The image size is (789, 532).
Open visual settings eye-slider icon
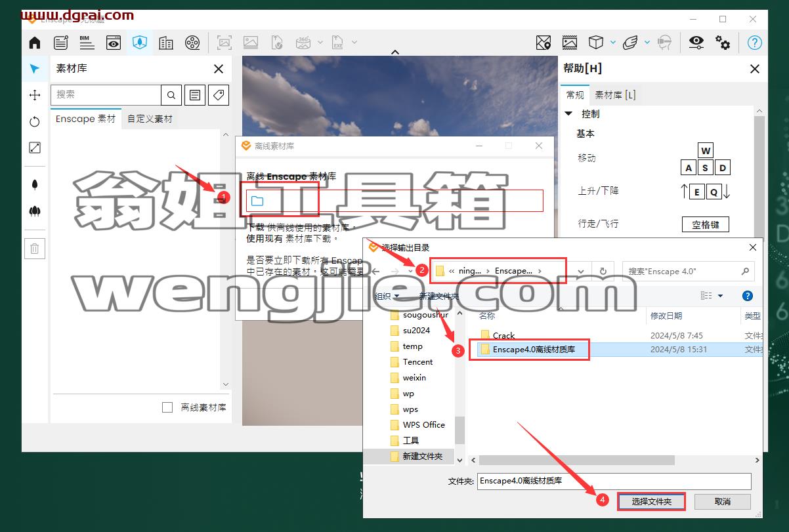click(696, 43)
